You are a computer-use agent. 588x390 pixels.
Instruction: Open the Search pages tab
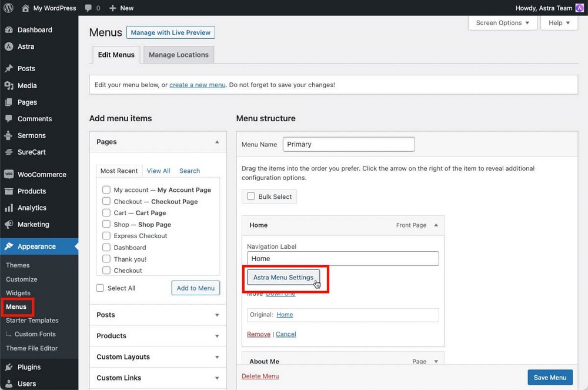click(x=189, y=171)
